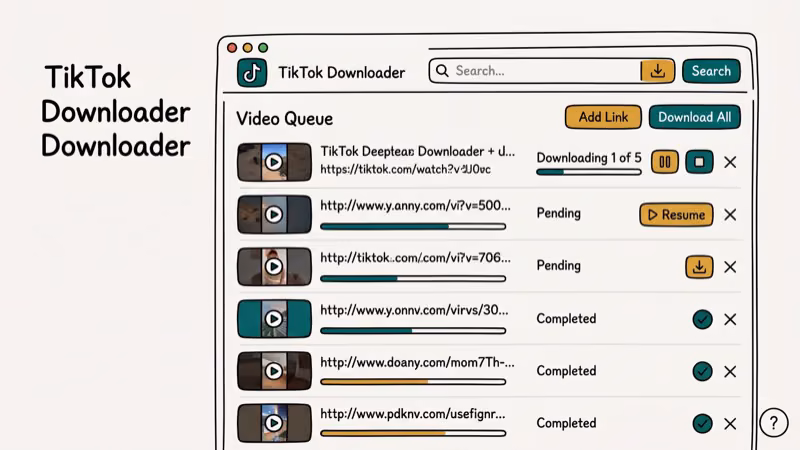Image resolution: width=800 pixels, height=450 pixels.
Task: Click the https://tiktok.com/watch link text
Action: point(406,169)
